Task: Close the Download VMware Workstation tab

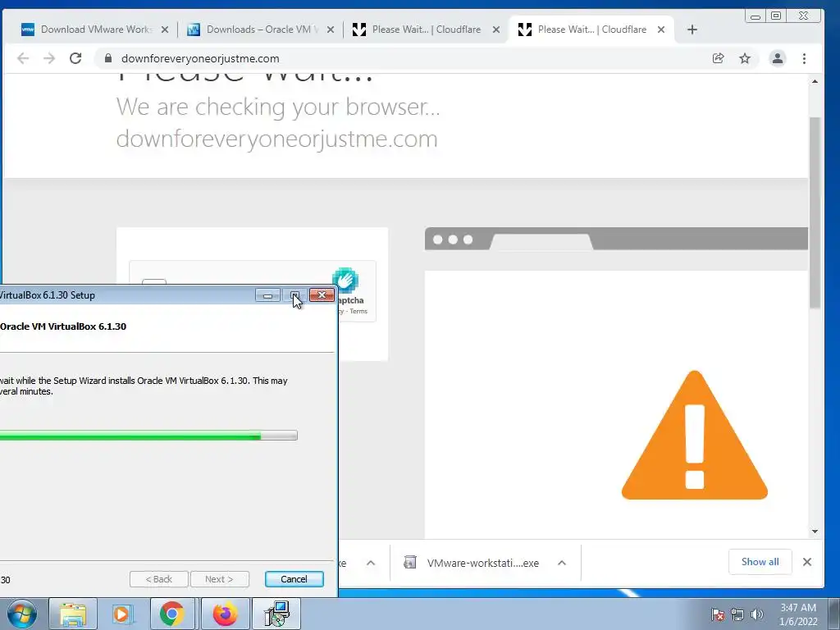Action: click(165, 30)
